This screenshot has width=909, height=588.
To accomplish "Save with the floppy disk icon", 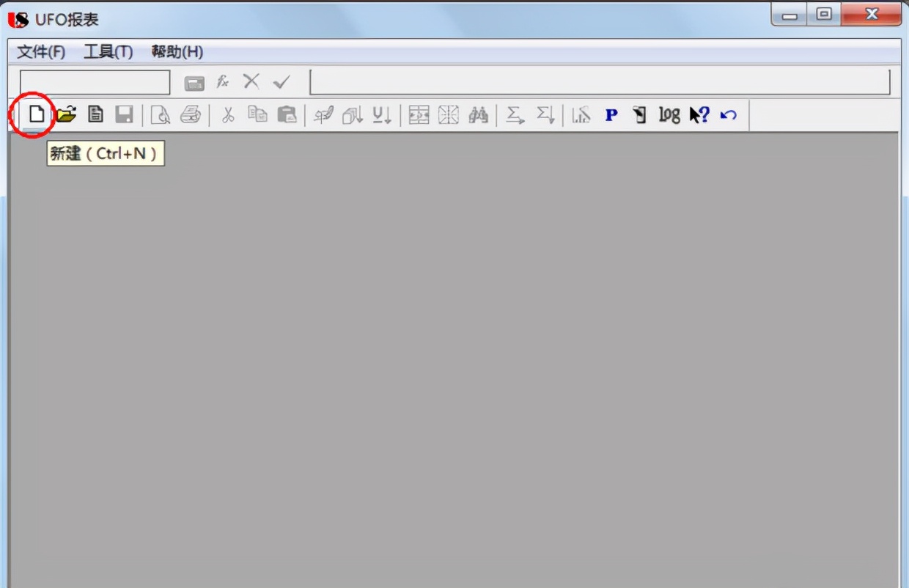I will coord(125,114).
